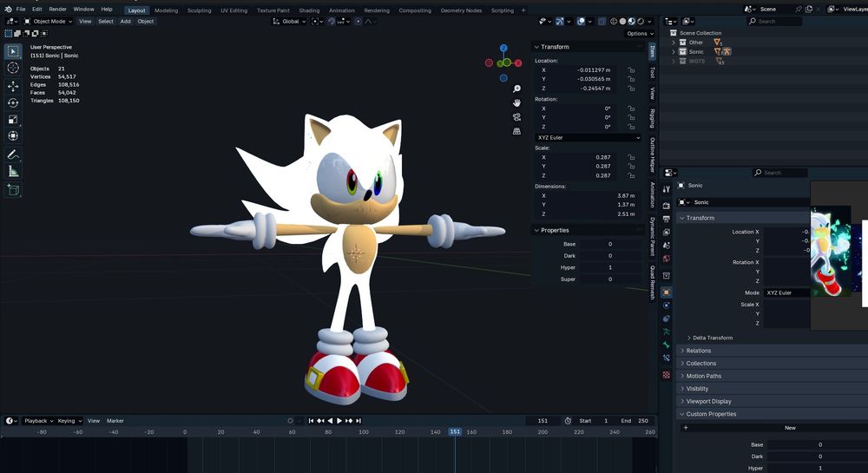Click the play animation button
Screen dimensions: 868x473
pyautogui.click(x=339, y=421)
